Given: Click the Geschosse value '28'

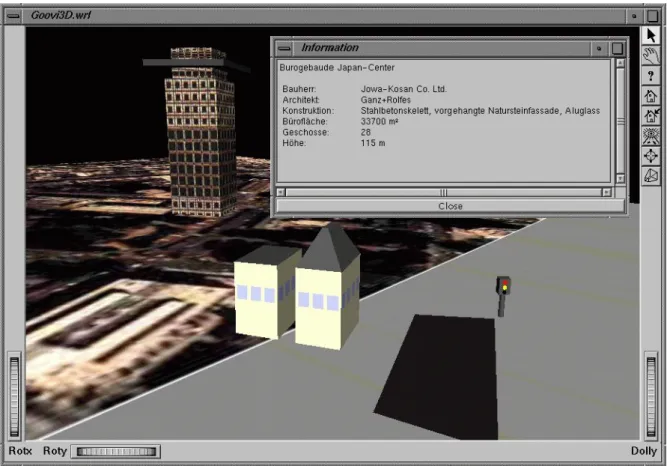Looking at the screenshot, I should click(x=366, y=132).
